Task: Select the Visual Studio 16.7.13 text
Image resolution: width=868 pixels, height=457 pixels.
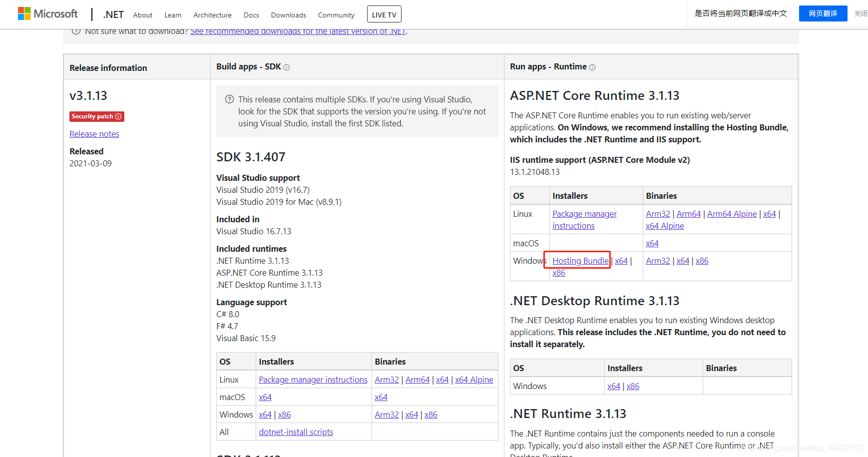Action: coord(254,231)
